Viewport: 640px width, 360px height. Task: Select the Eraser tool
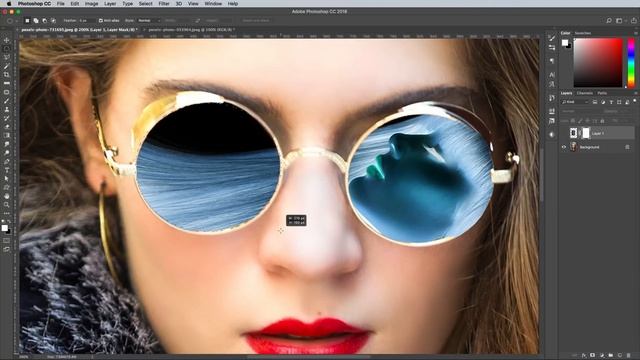(x=7, y=127)
